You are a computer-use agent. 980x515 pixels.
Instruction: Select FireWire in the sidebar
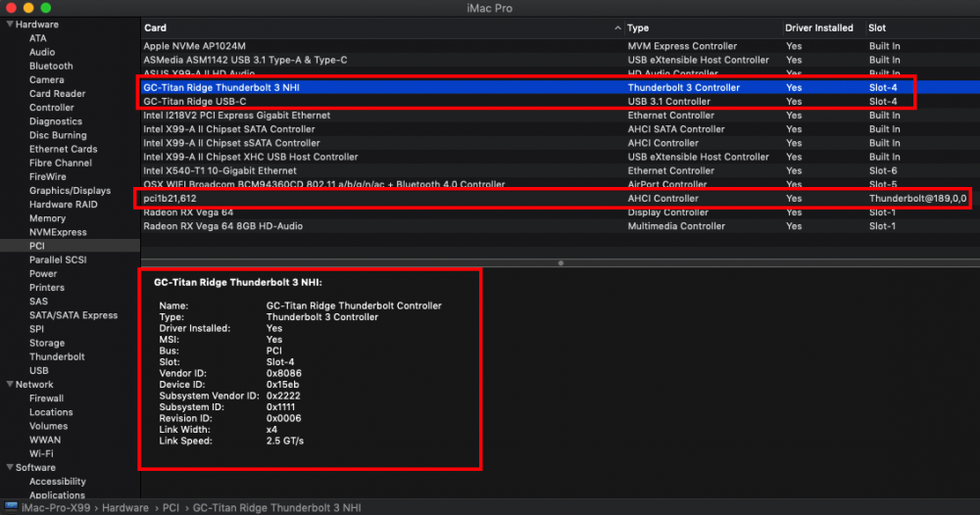pyautogui.click(x=47, y=176)
